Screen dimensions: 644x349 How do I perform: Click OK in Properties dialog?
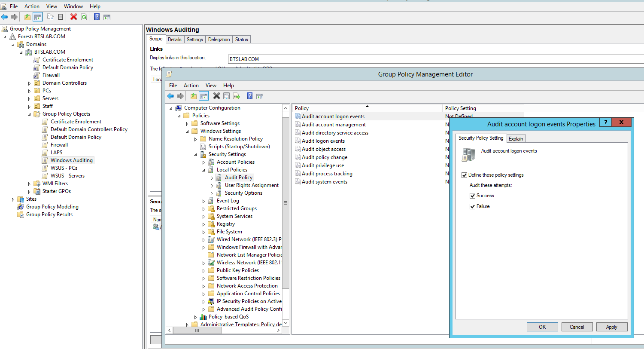coord(542,327)
